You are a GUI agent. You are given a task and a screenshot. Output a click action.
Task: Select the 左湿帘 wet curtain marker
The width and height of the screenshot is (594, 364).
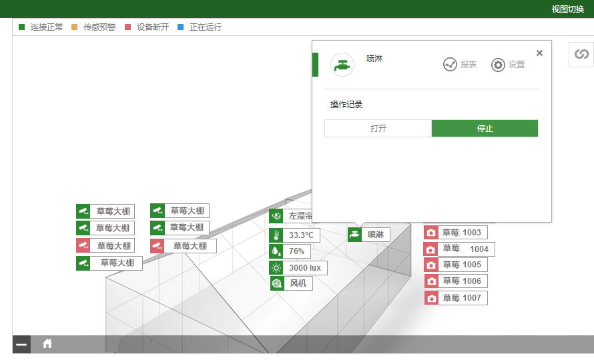[x=291, y=216]
